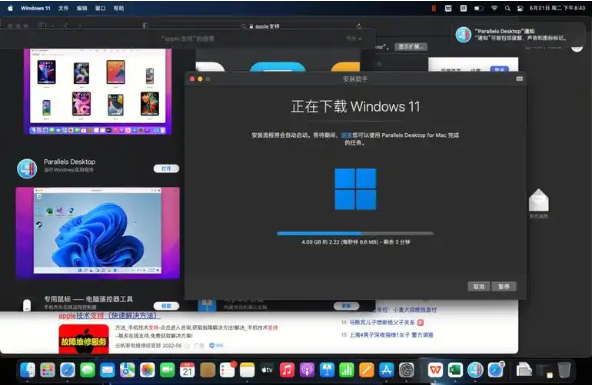Open Podcasts app in the Dock
The width and height of the screenshot is (592, 385).
307,370
